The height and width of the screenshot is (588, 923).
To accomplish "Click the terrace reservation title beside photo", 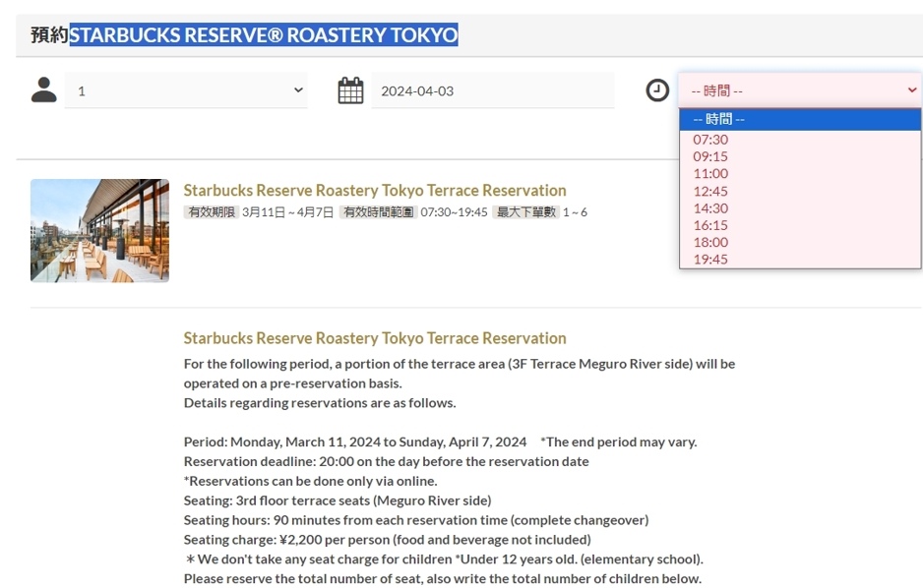I will pos(375,191).
